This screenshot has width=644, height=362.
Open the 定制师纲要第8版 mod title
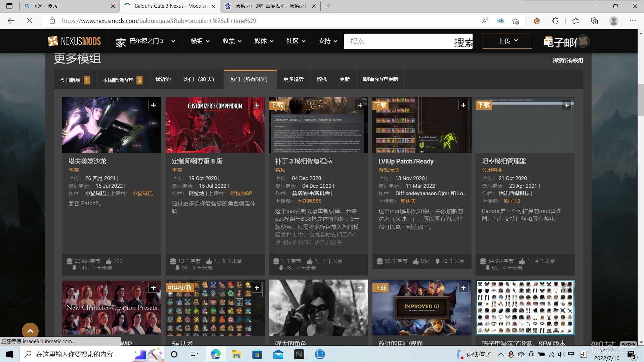point(197,161)
